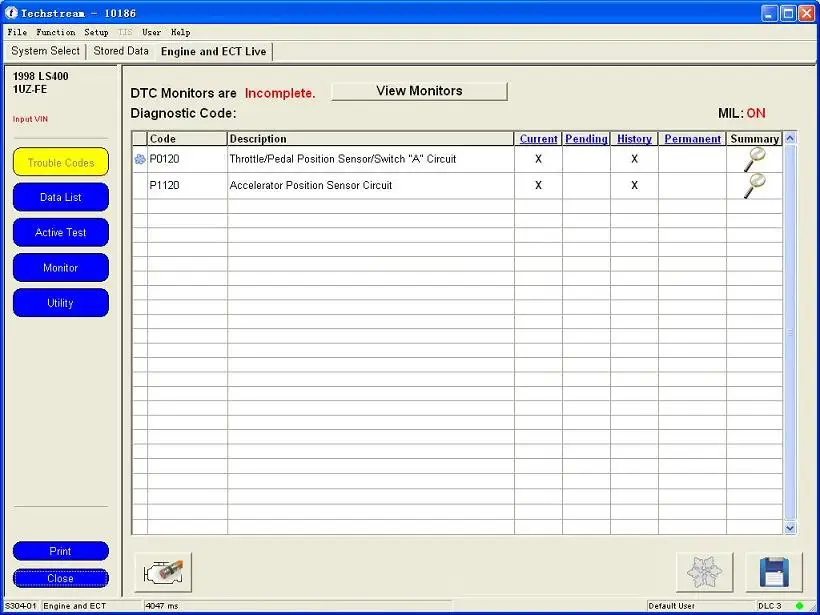
Task: Open the Data List sidebar button
Action: (x=61, y=198)
